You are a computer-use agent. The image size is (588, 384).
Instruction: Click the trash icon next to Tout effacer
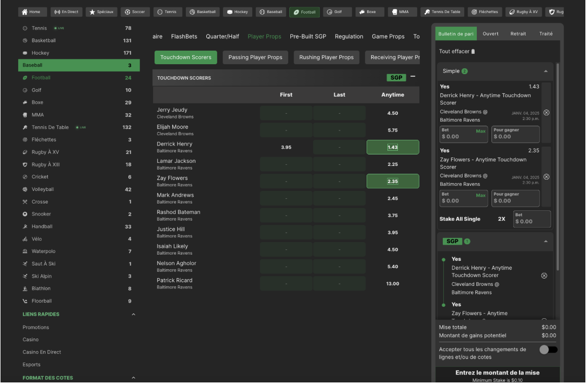click(473, 52)
